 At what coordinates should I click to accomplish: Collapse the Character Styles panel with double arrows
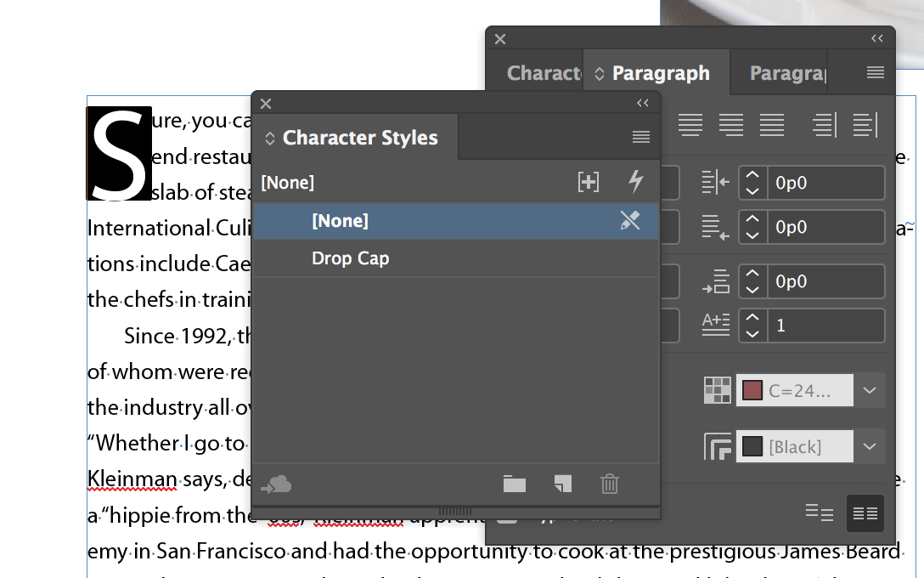pos(643,103)
